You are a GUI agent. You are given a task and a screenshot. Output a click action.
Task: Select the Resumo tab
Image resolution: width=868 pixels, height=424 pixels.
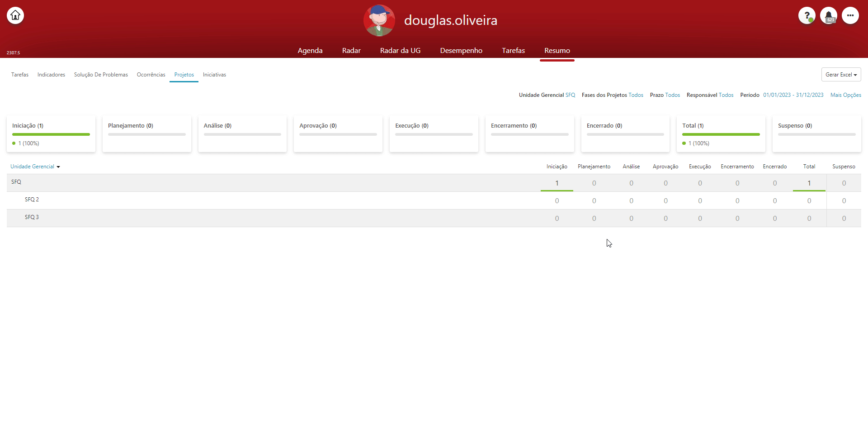coord(557,51)
